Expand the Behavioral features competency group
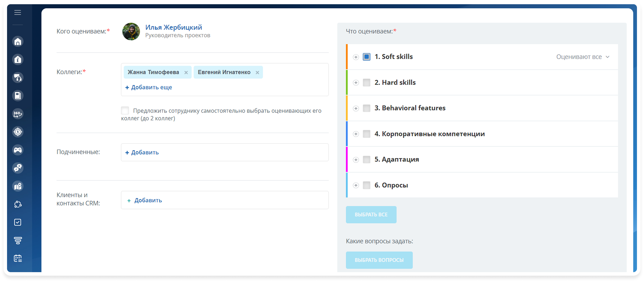This screenshot has width=644, height=282. point(356,108)
